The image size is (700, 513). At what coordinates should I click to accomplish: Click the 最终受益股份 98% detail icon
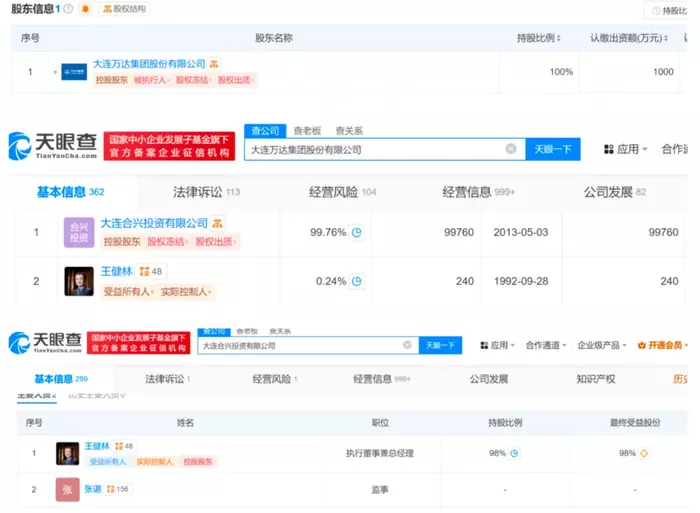[x=645, y=453]
